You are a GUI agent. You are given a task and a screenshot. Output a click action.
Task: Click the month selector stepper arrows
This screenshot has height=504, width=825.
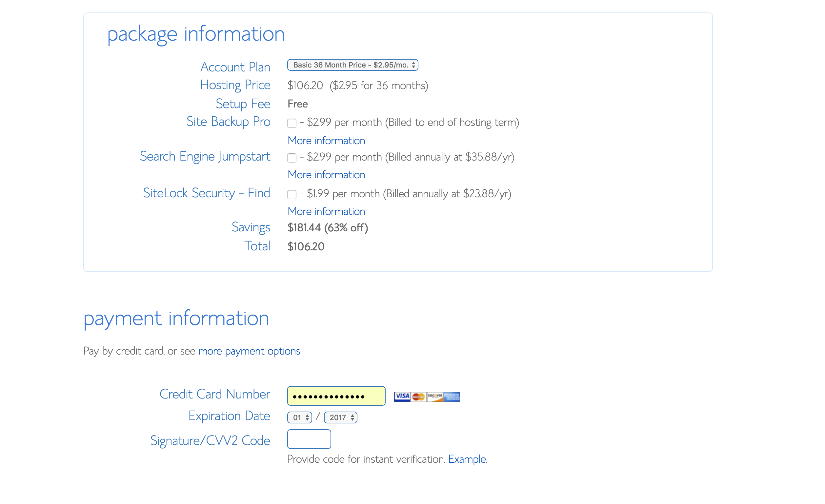[307, 417]
